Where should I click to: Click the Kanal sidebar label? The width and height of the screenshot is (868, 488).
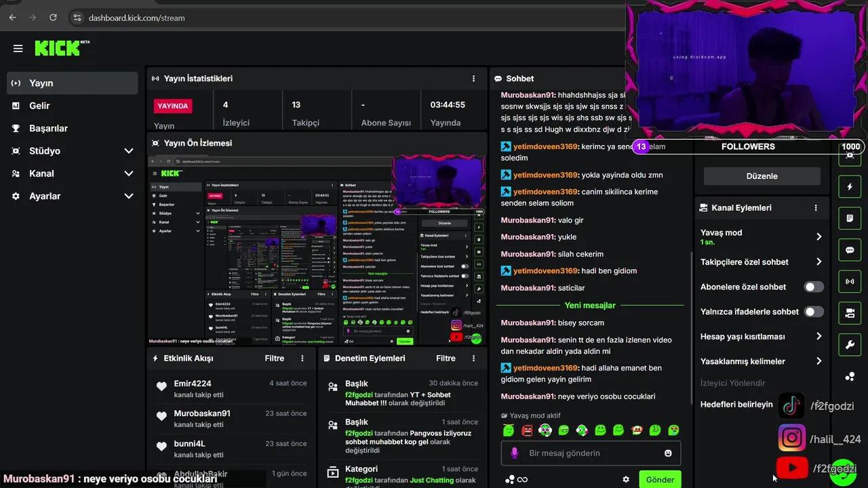(42, 174)
